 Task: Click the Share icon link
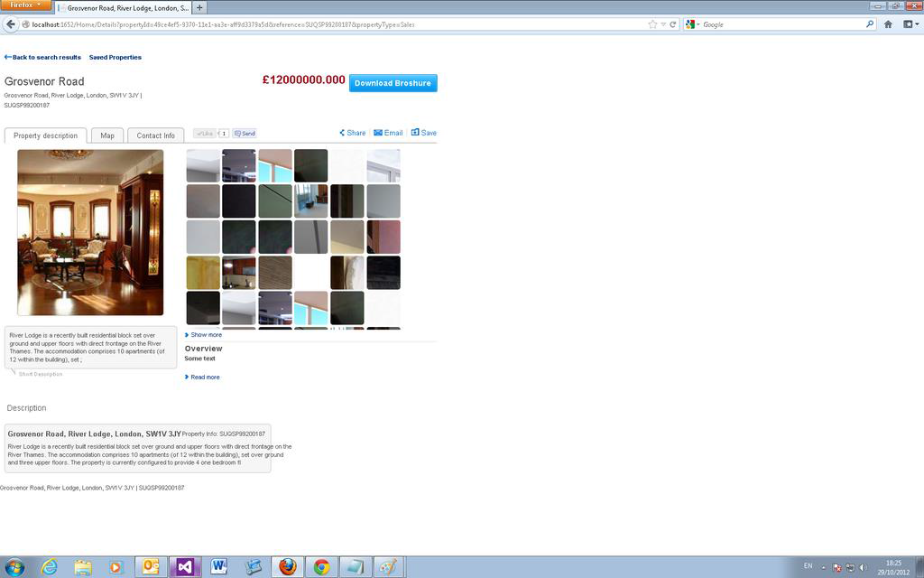(353, 133)
